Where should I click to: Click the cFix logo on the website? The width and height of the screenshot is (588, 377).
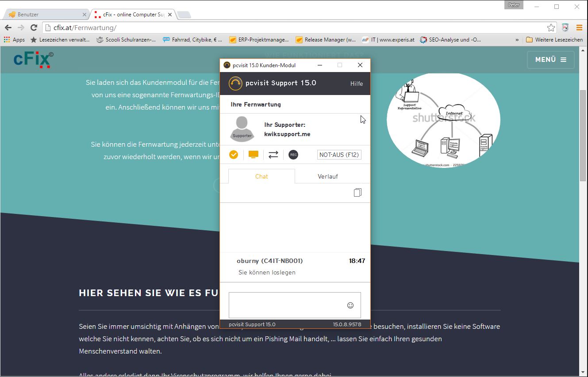[x=34, y=60]
